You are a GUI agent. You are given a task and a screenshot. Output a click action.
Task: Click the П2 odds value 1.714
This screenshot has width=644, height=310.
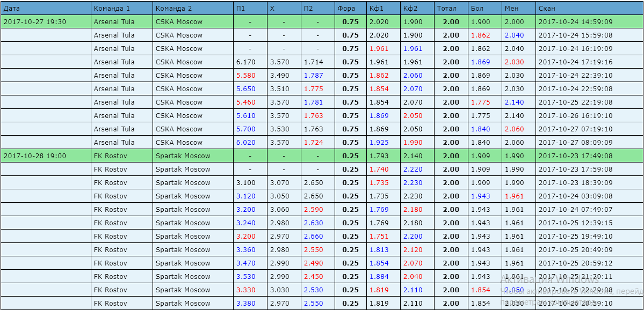coord(313,62)
